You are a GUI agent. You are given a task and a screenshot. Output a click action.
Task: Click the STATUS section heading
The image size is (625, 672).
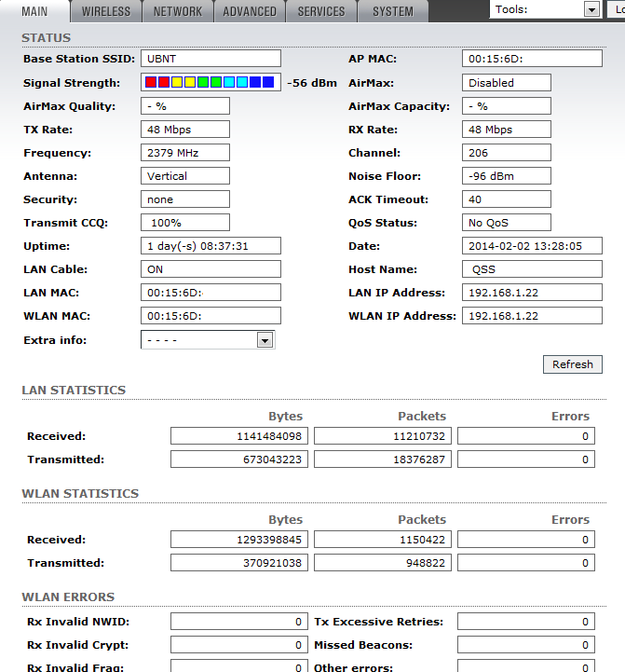pyautogui.click(x=46, y=37)
